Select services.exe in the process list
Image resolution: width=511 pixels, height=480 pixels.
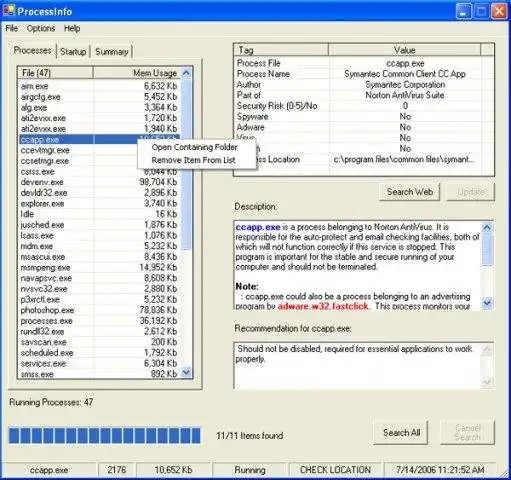pos(99,364)
